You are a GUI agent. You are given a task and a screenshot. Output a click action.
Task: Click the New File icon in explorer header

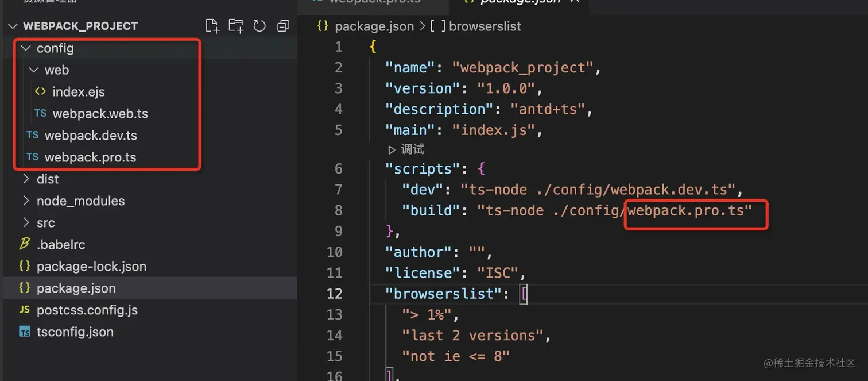212,26
